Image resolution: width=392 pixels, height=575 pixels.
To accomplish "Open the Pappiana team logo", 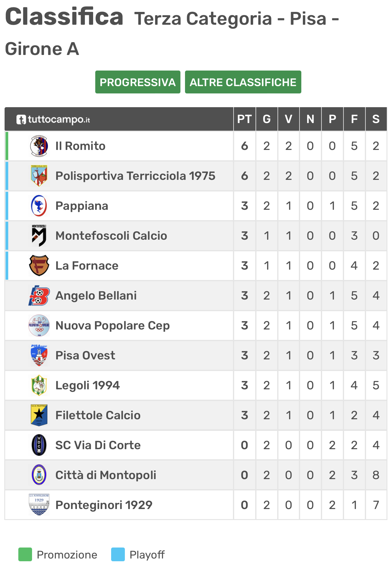I will coord(39,206).
